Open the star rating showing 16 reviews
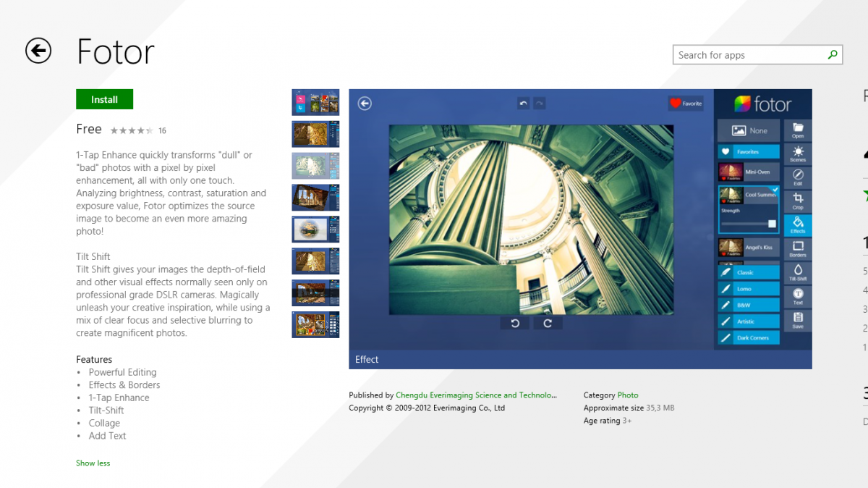Image resolution: width=868 pixels, height=488 pixels. (137, 131)
